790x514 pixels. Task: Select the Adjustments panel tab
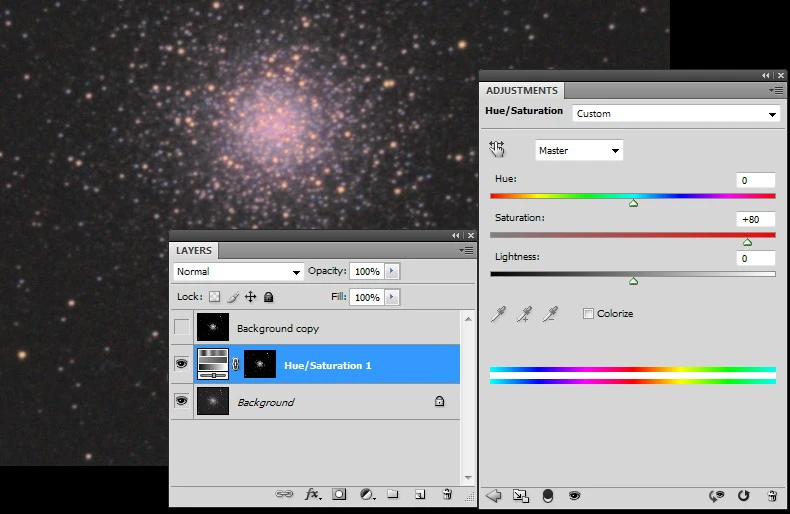pos(521,91)
